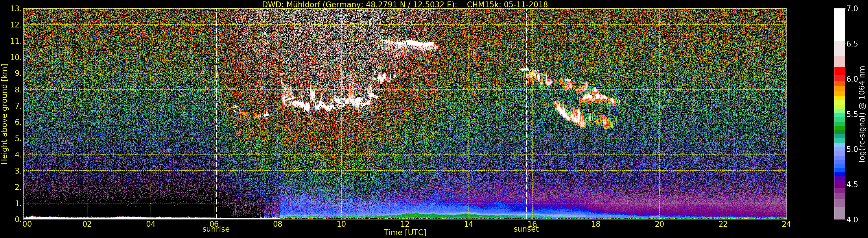Click the time axis tick label 20
This screenshot has height=238, width=868.
pos(659,224)
